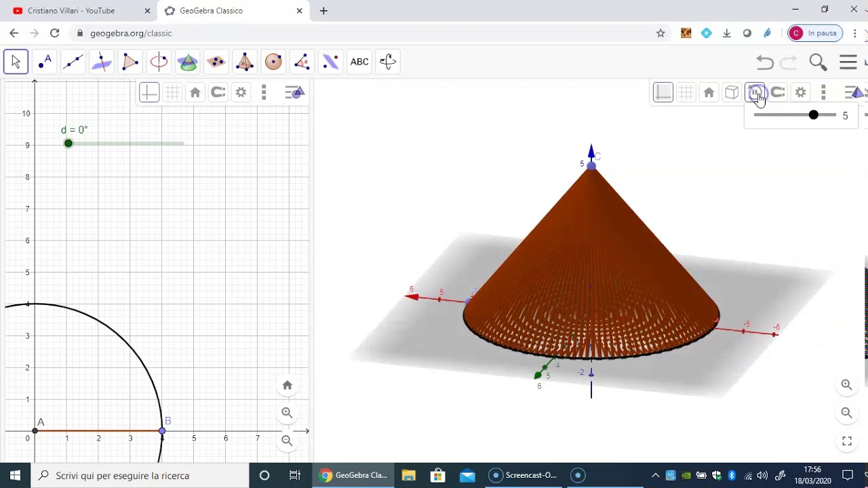868x488 pixels.
Task: Select the Polygon tool
Action: pyautogui.click(x=130, y=62)
